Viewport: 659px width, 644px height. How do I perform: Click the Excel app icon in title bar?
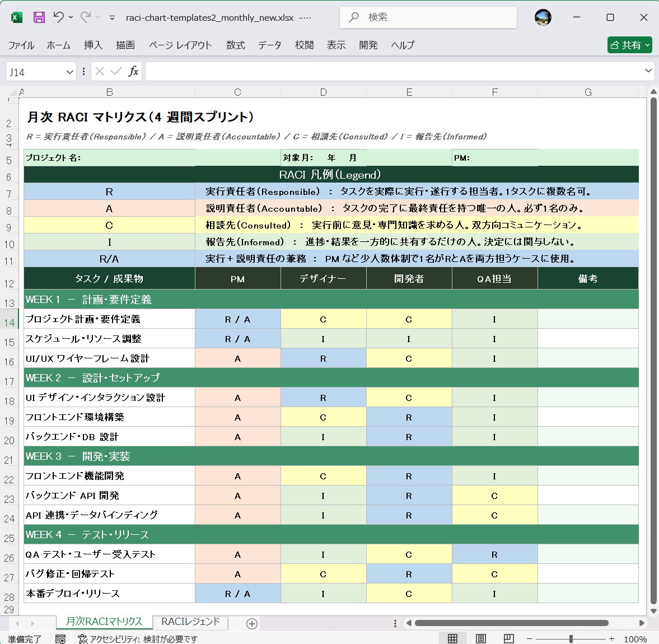pyautogui.click(x=16, y=17)
